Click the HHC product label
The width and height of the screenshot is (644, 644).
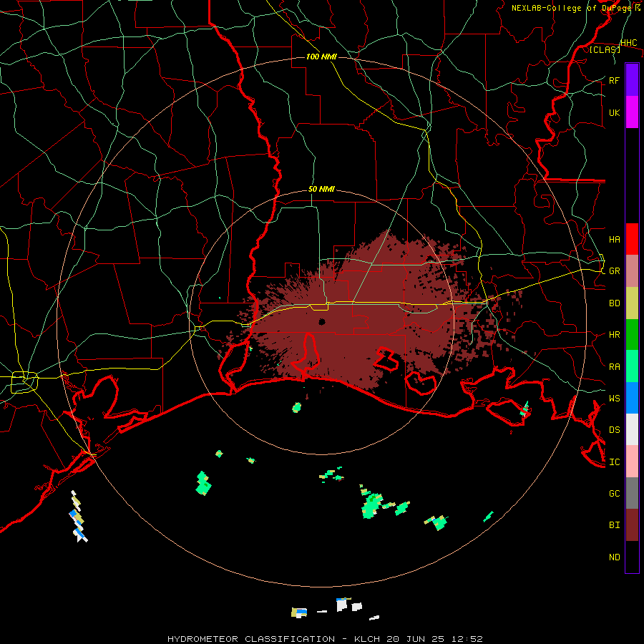click(x=628, y=42)
